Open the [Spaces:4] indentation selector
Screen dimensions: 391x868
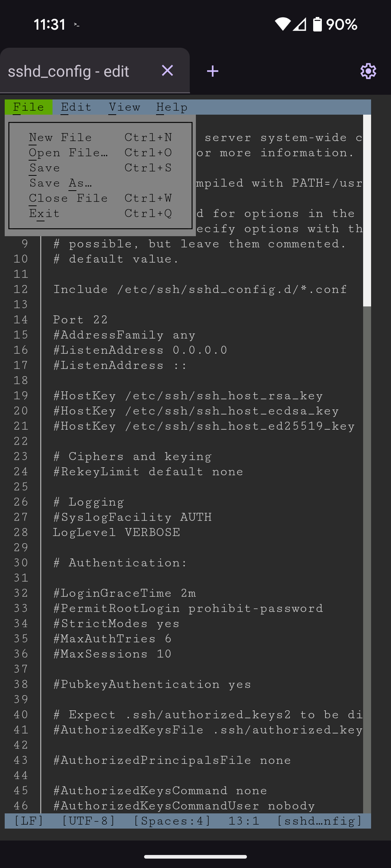[172, 821]
